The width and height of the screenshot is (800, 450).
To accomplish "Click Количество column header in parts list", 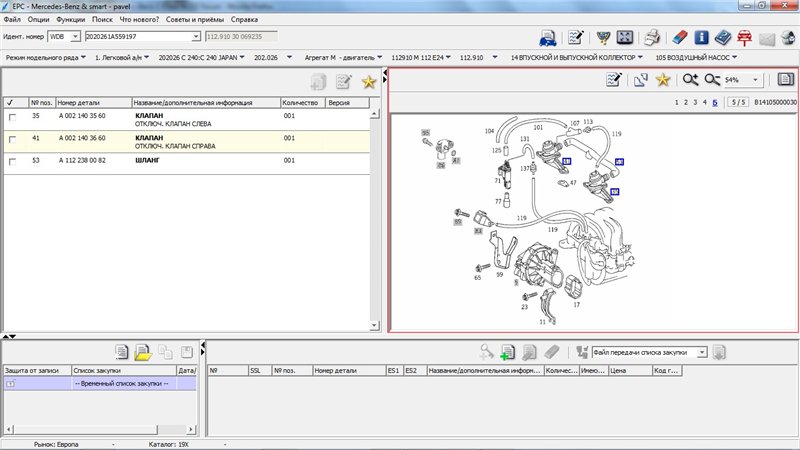I will pyautogui.click(x=303, y=103).
